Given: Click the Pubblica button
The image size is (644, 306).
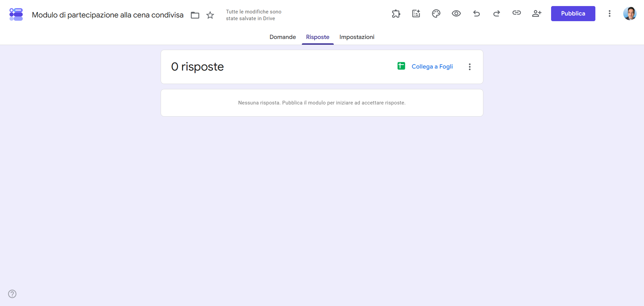Looking at the screenshot, I should click(573, 13).
